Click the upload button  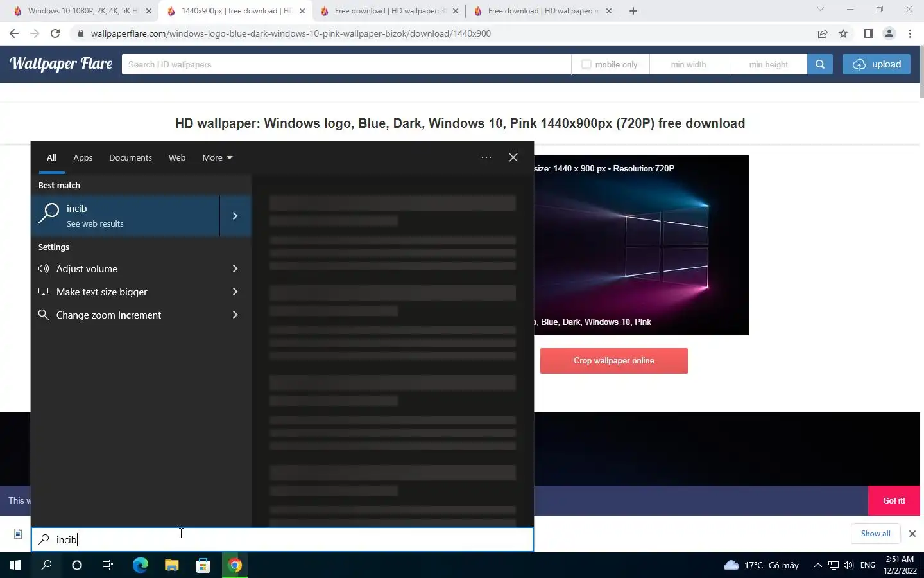pyautogui.click(x=877, y=64)
